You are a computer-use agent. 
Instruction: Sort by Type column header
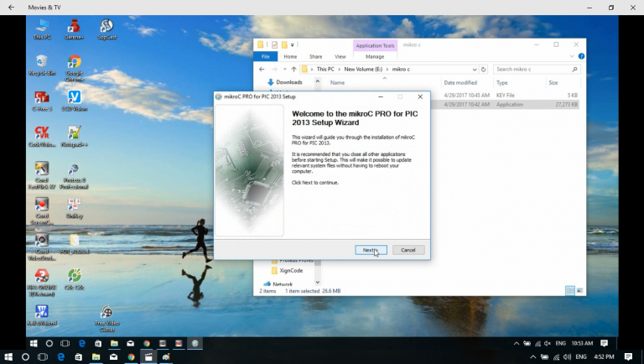[x=502, y=82]
